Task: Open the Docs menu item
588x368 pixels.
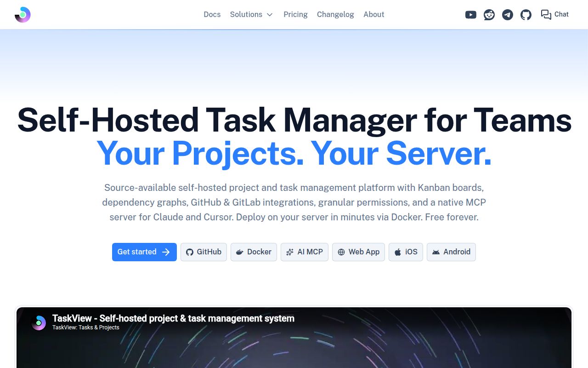Action: (x=212, y=14)
